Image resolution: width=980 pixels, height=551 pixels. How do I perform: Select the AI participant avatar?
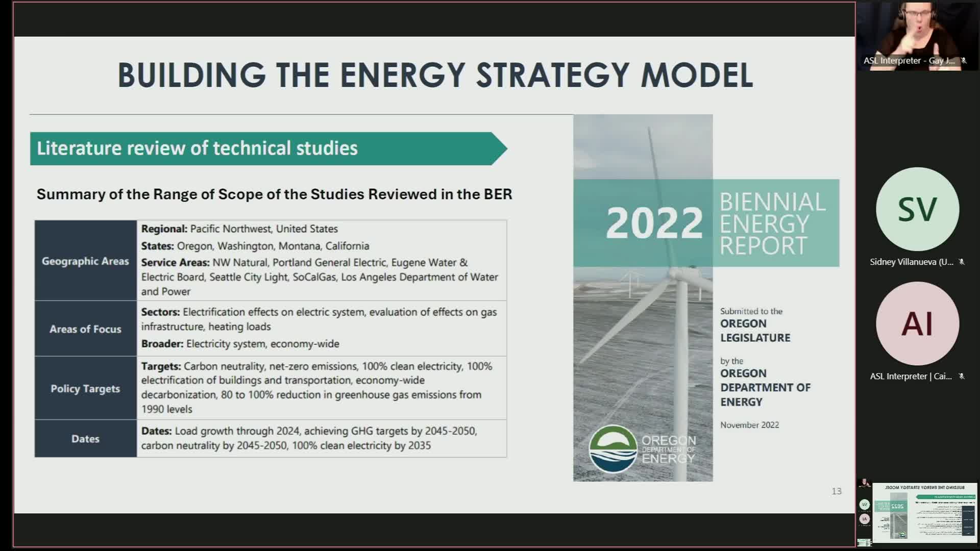(917, 323)
